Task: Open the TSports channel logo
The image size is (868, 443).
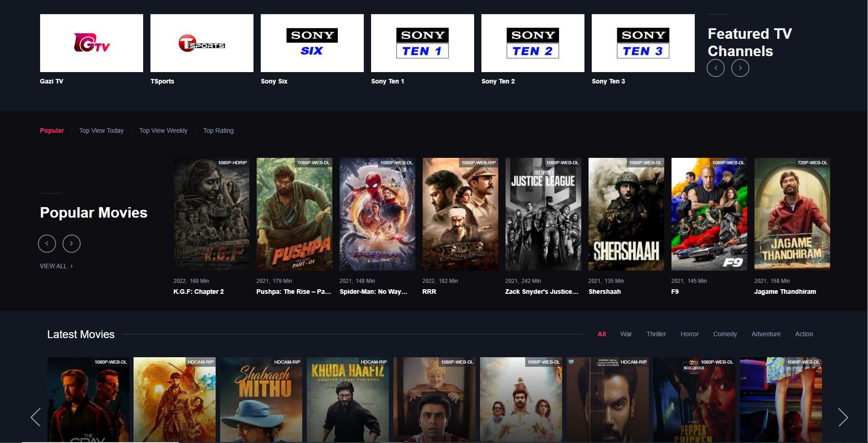Action: coord(202,43)
